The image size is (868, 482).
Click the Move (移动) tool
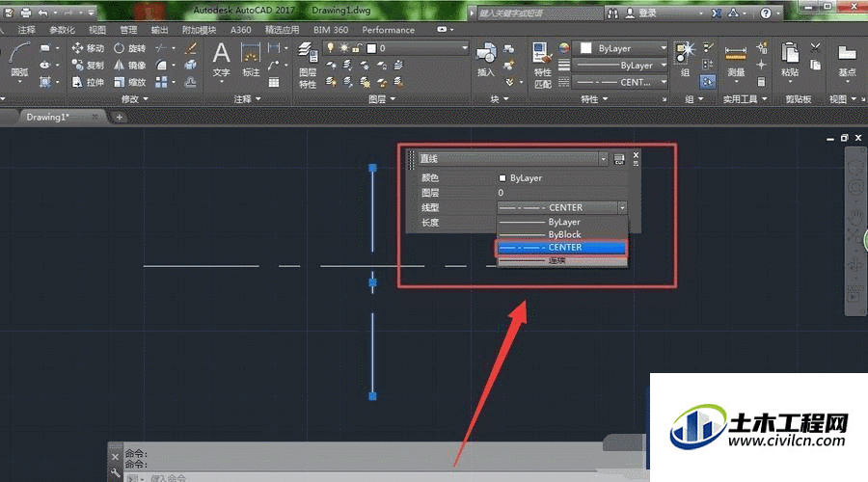[88, 48]
